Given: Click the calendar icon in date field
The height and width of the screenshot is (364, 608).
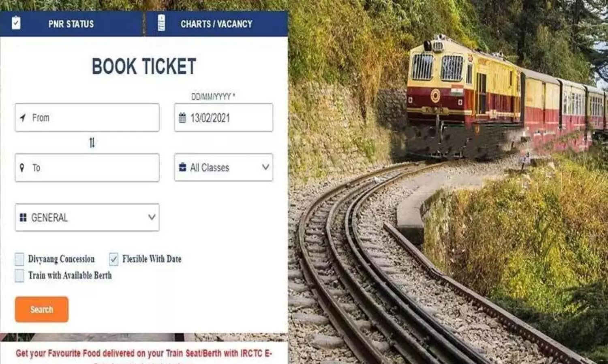Looking at the screenshot, I should click(x=182, y=118).
